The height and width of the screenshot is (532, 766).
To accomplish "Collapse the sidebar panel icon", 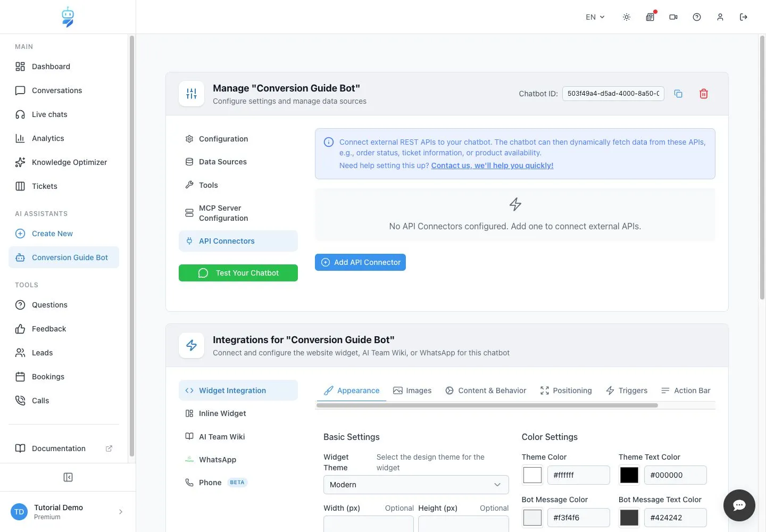I will click(68, 477).
